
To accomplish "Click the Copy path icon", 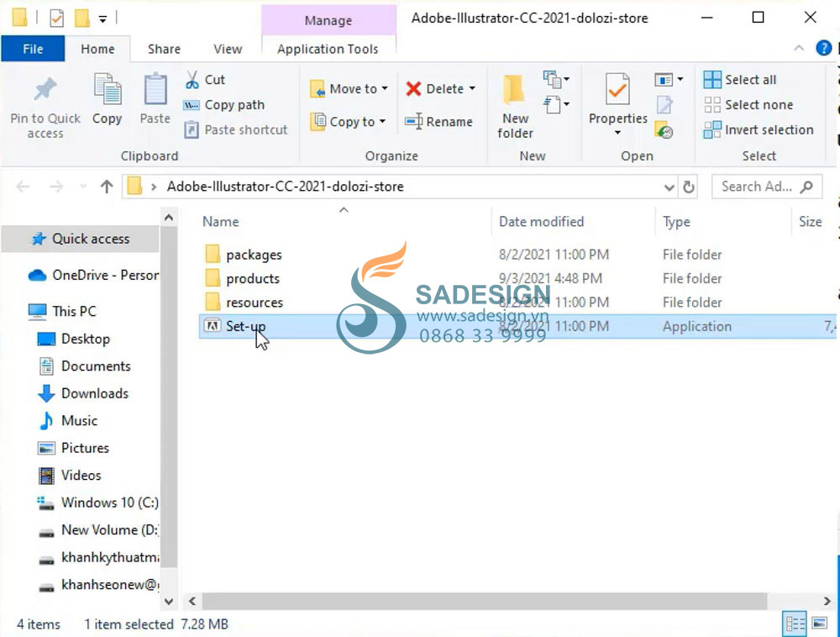I will [x=192, y=105].
